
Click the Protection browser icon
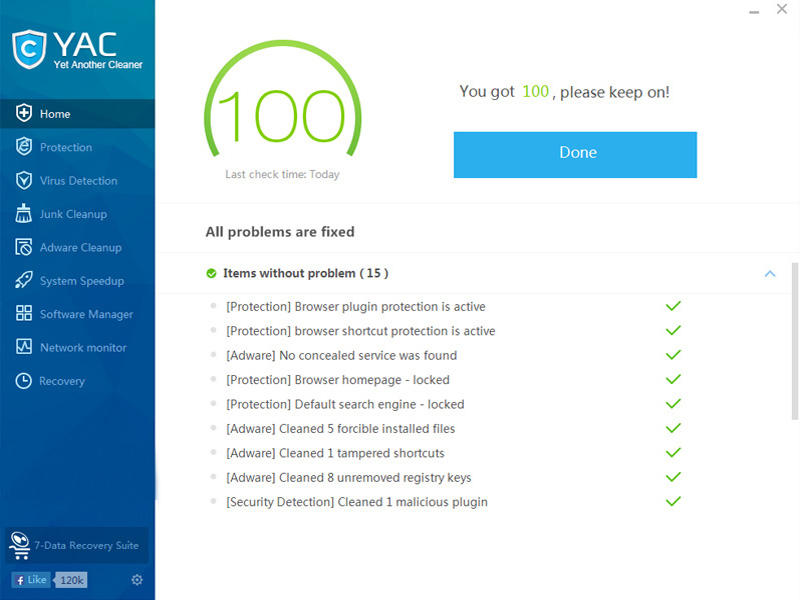tap(24, 147)
